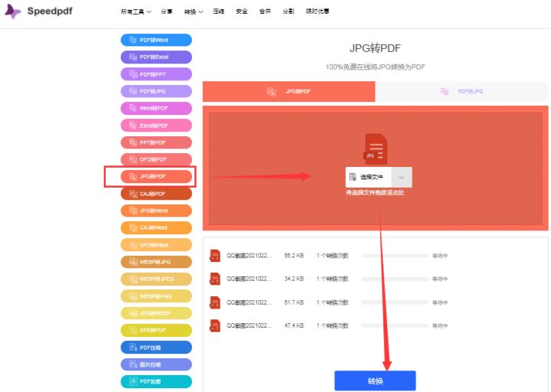Screen dimensions: 551x392
Task: Click the 34.2 KB file size text
Action: click(294, 279)
